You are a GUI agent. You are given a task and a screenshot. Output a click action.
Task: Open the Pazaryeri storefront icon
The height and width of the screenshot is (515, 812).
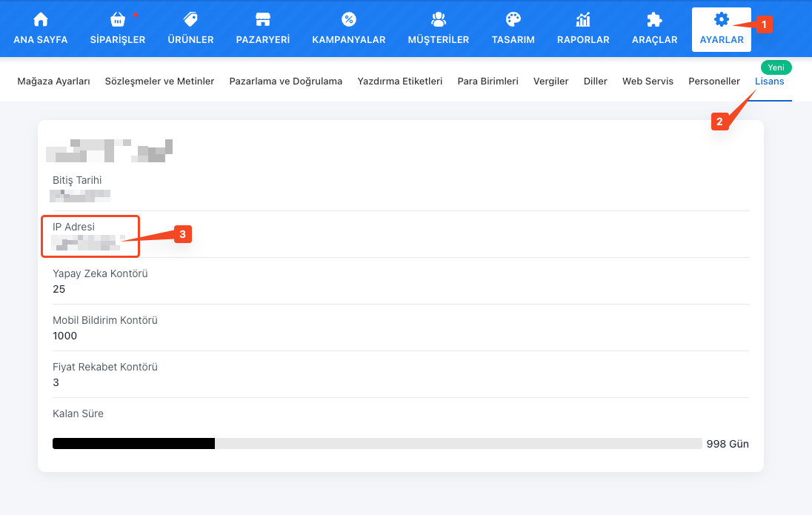262,20
